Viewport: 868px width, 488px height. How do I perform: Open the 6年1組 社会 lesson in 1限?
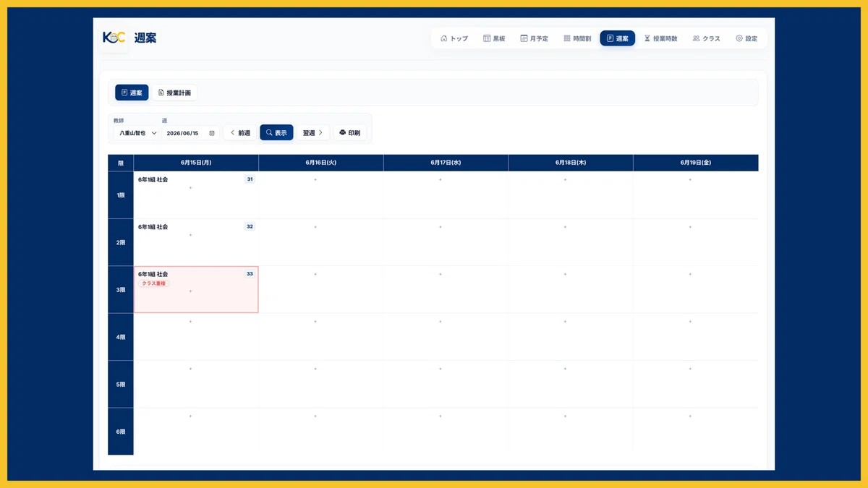[153, 179]
